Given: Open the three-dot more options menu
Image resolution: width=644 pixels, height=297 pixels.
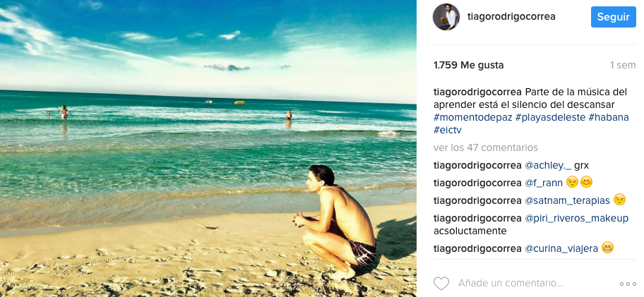Looking at the screenshot, I should click(628, 284).
